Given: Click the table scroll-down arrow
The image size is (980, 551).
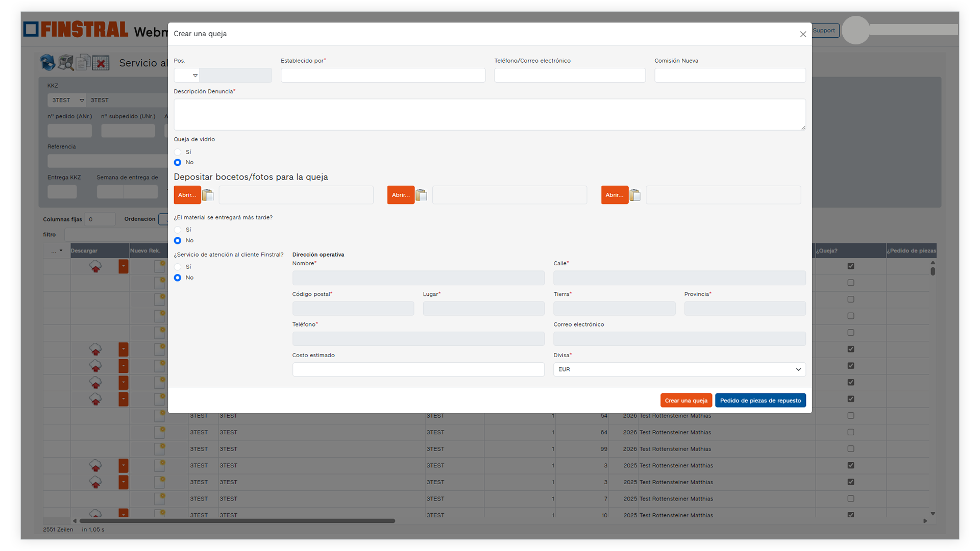Looking at the screenshot, I should point(933,514).
